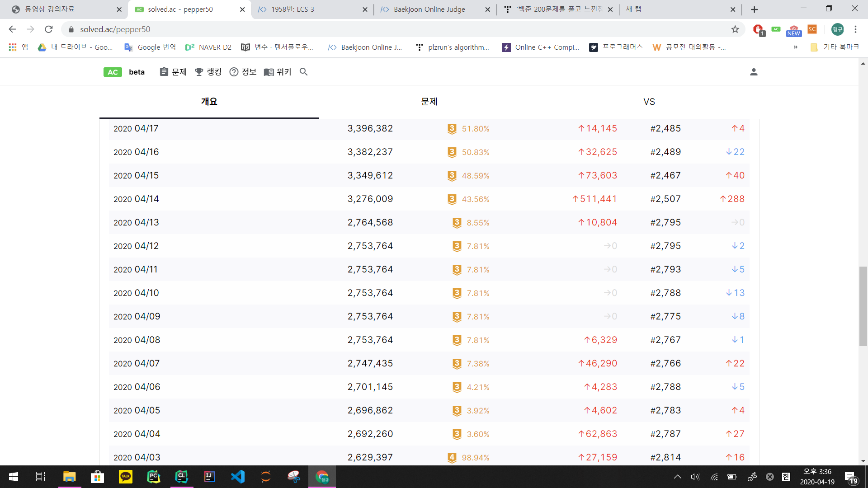Reload the current page
This screenshot has height=488, width=868.
(49, 29)
